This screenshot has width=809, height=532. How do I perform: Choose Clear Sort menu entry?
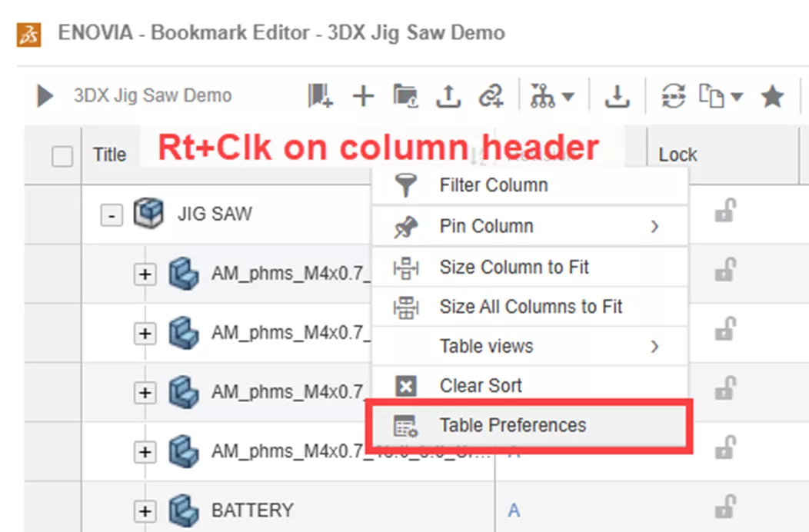tap(530, 385)
